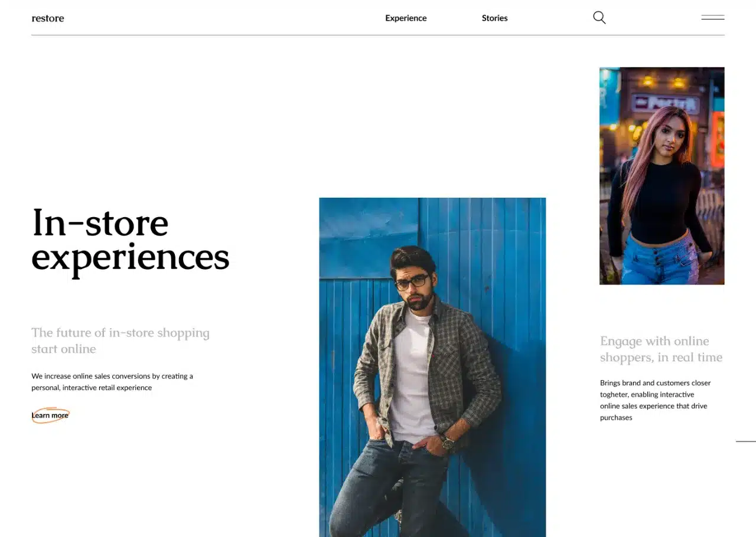Click the orange scribble circle around Learn more
756x537 pixels.
click(50, 415)
